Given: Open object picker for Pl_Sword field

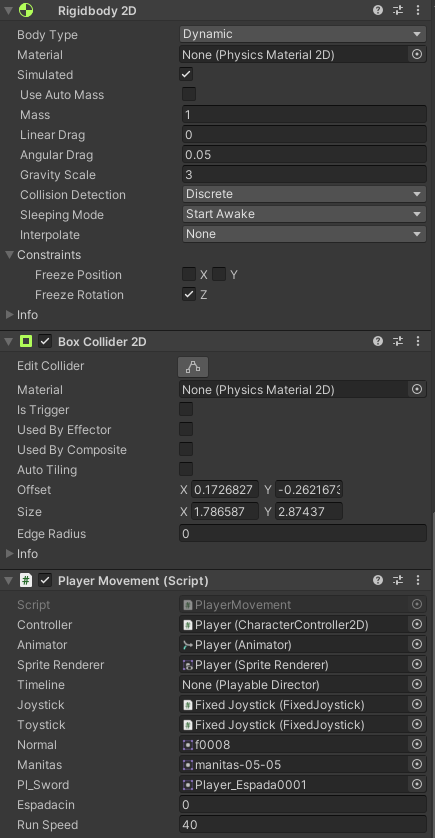Looking at the screenshot, I should pyautogui.click(x=417, y=785).
